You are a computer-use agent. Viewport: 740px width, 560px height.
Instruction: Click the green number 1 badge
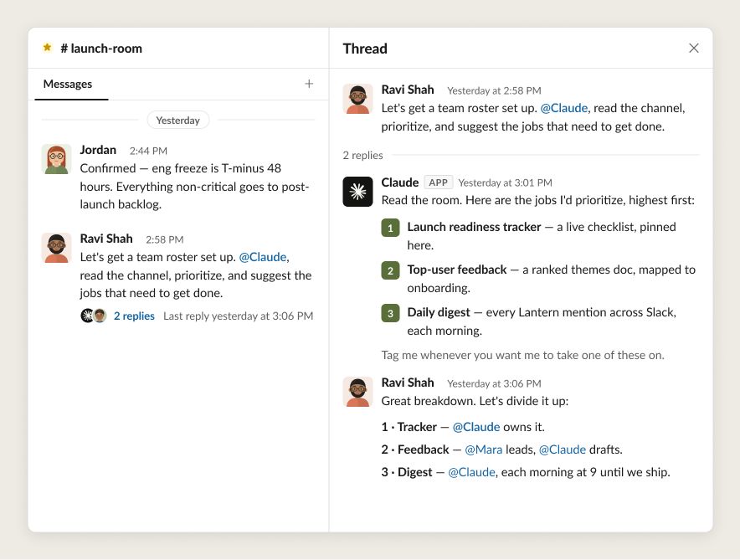390,228
